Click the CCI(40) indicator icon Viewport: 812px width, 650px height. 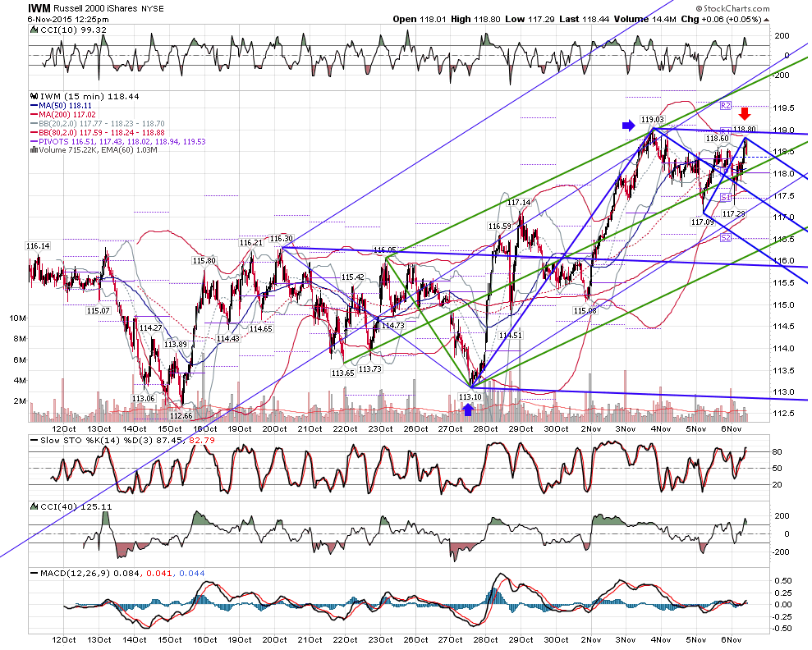pyautogui.click(x=34, y=506)
